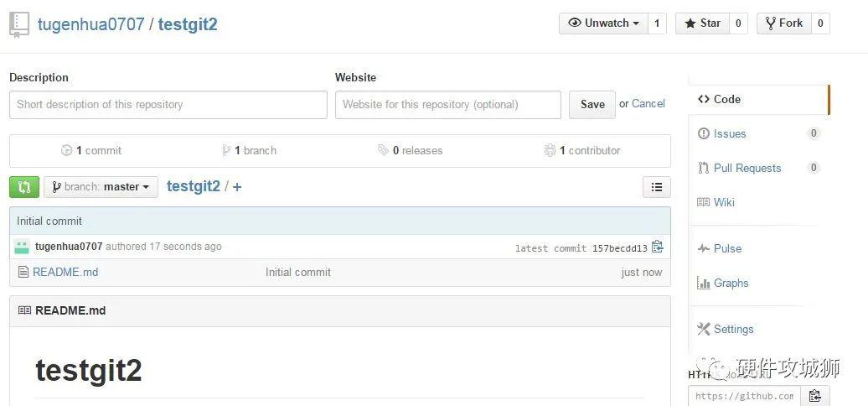Viewport: 868px width, 406px height.
Task: Click the list view icon button
Action: click(657, 187)
